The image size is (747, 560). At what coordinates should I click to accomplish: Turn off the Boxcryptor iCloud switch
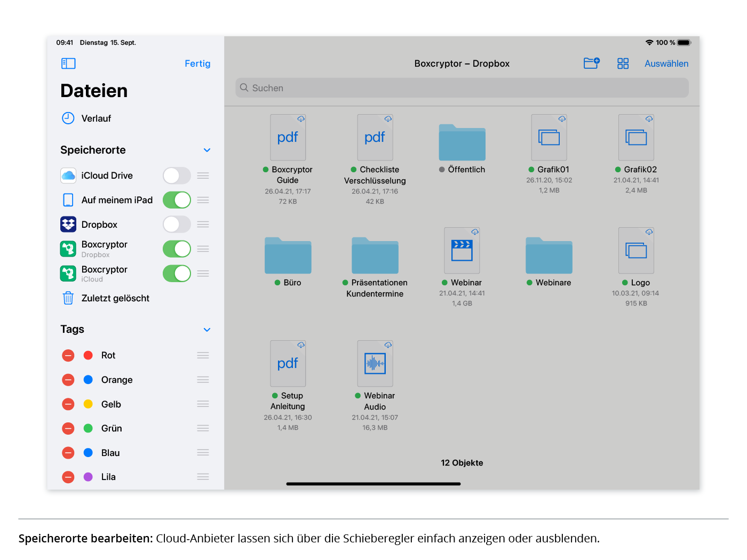click(177, 274)
